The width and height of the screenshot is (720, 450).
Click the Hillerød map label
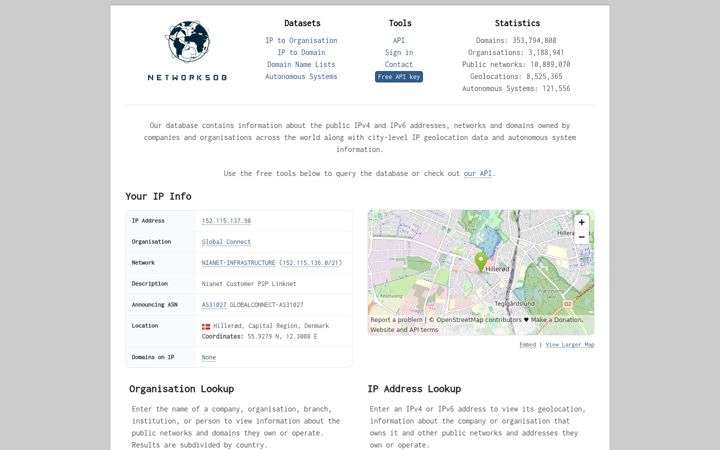(497, 269)
